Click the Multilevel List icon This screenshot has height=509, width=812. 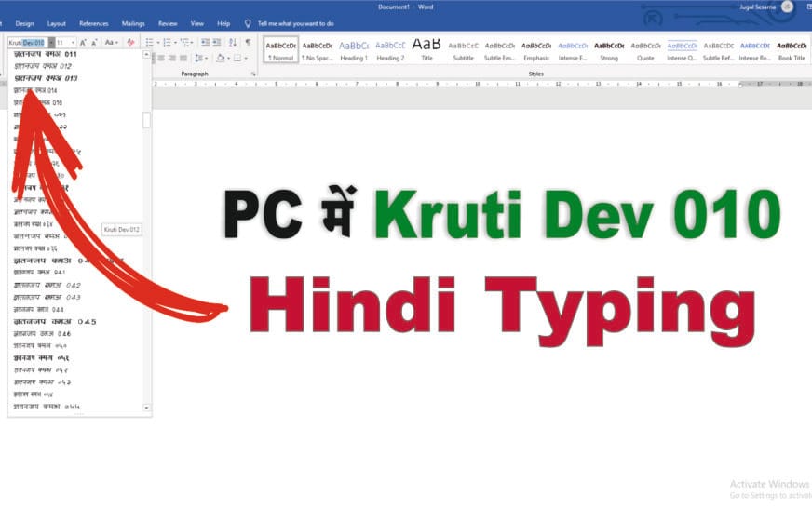pos(184,43)
